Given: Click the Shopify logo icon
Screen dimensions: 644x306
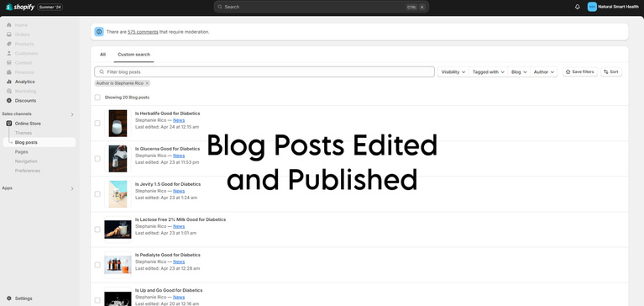Looking at the screenshot, I should [x=9, y=7].
